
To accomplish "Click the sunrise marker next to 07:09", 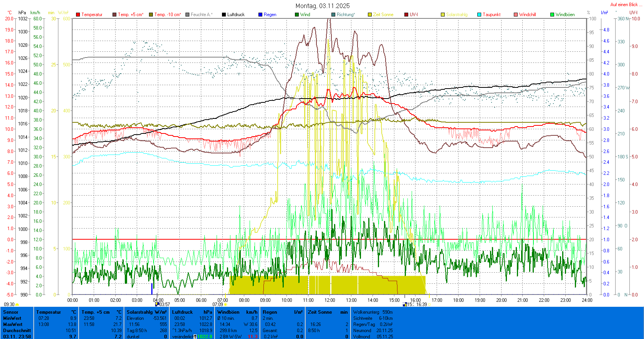I will point(225,304).
